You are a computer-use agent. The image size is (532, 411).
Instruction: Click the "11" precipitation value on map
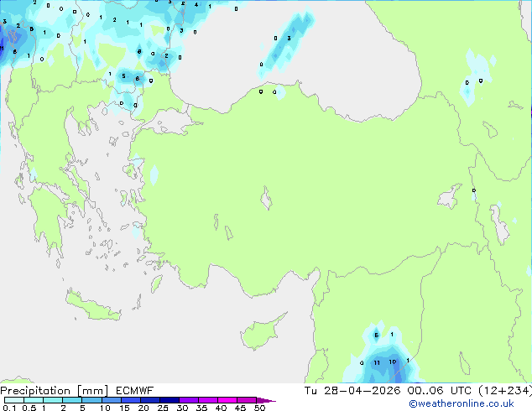point(377,363)
